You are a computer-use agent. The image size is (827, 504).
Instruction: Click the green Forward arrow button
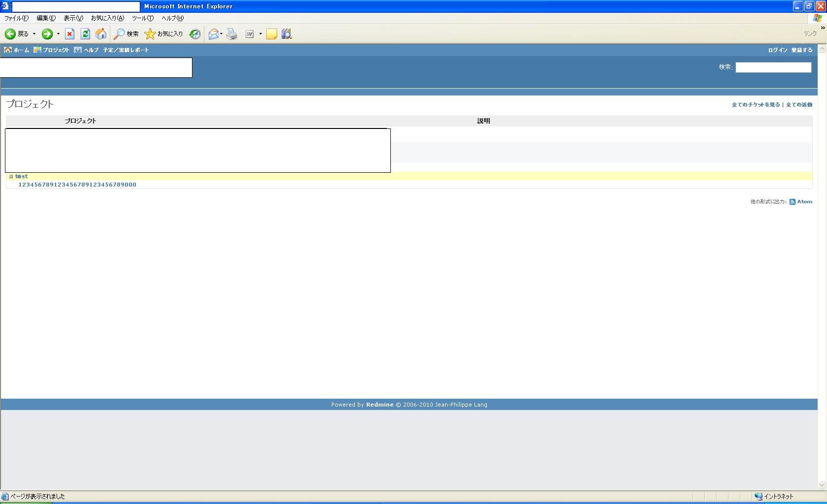point(47,34)
